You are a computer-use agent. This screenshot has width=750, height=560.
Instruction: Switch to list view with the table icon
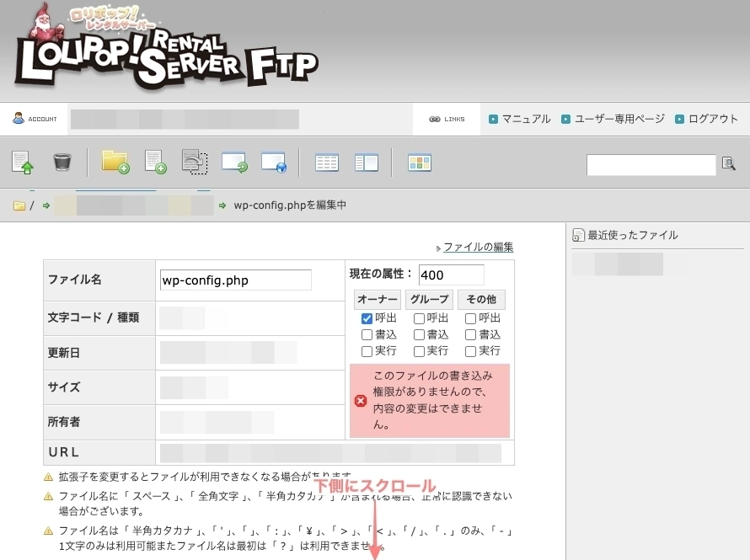[327, 163]
